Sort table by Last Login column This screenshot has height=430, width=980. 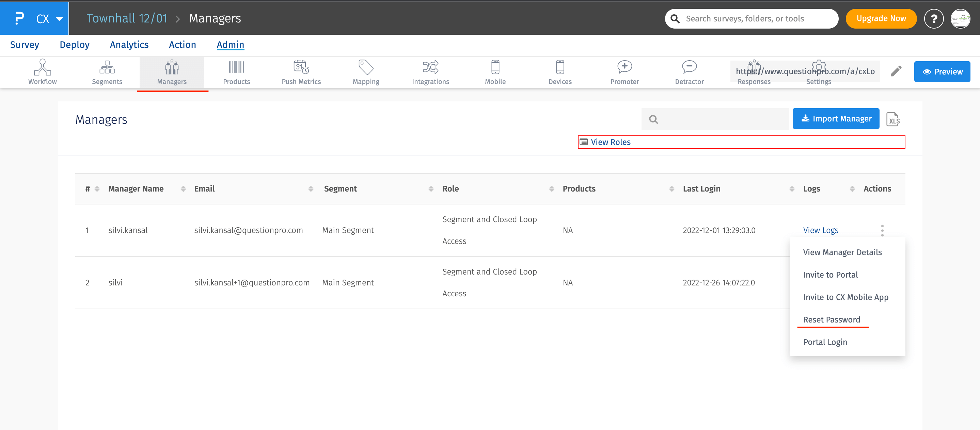tap(701, 188)
